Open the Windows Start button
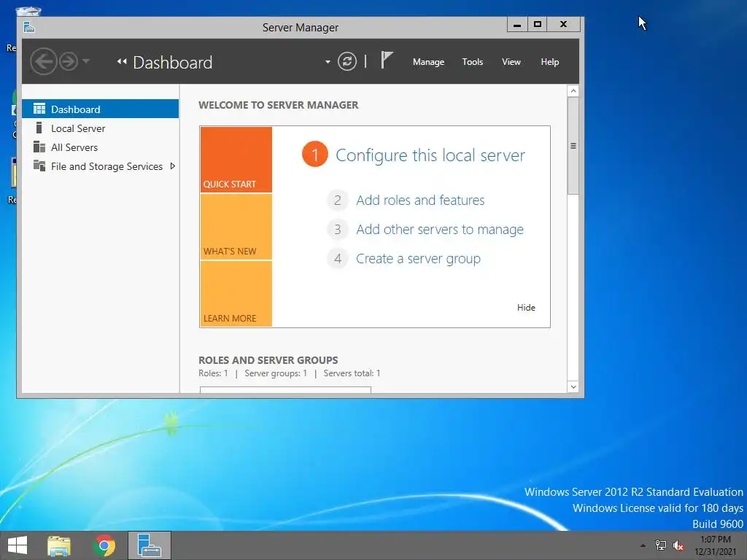This screenshot has height=560, width=747. click(x=18, y=545)
